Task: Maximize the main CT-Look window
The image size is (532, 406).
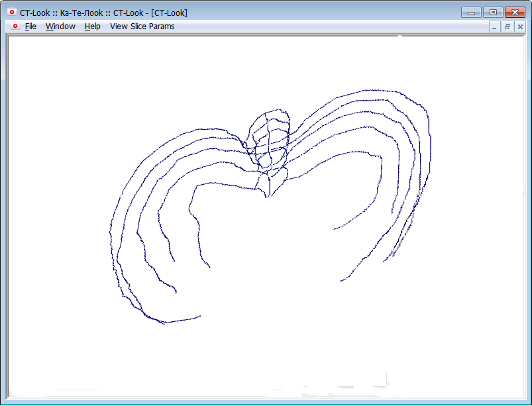Action: click(x=493, y=13)
